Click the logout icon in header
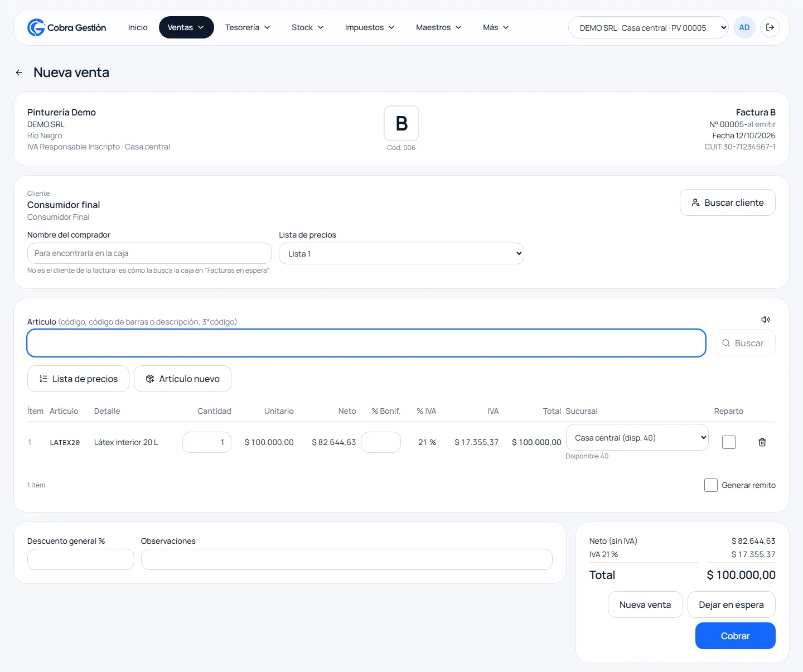This screenshot has width=803, height=672. pyautogui.click(x=770, y=27)
